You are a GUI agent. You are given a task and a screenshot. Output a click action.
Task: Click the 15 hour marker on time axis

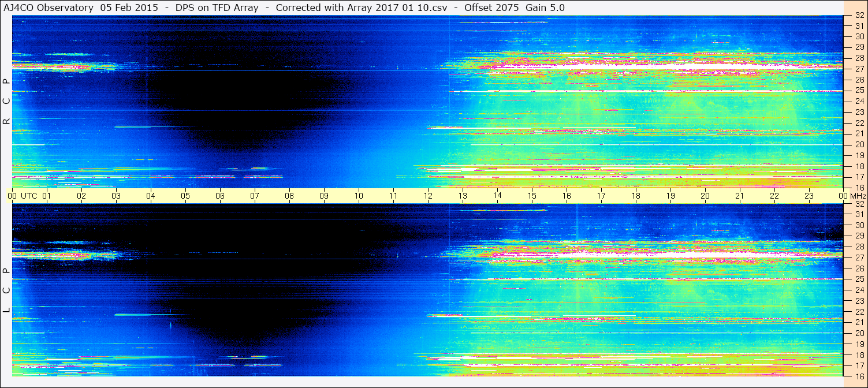click(x=532, y=196)
